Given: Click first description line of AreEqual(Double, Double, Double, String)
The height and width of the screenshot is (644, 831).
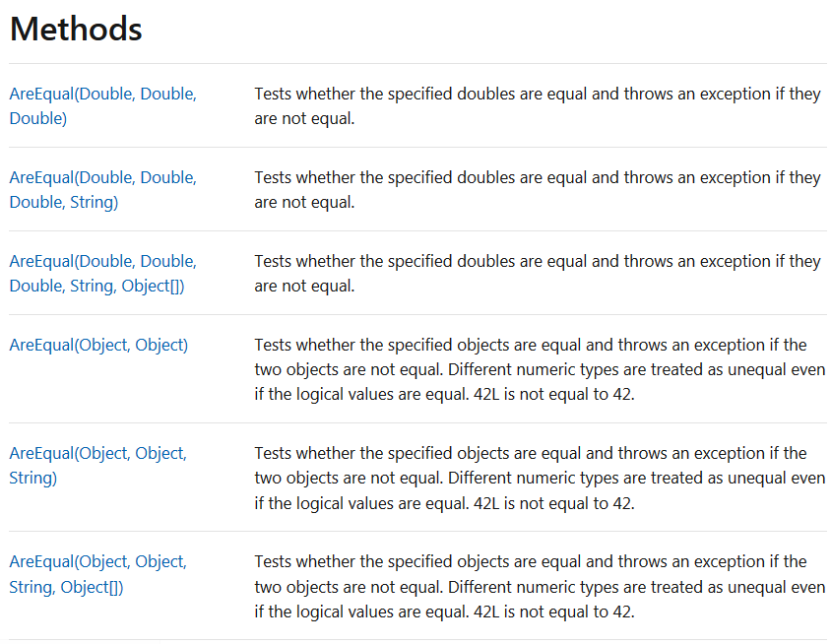Looking at the screenshot, I should (x=538, y=177).
